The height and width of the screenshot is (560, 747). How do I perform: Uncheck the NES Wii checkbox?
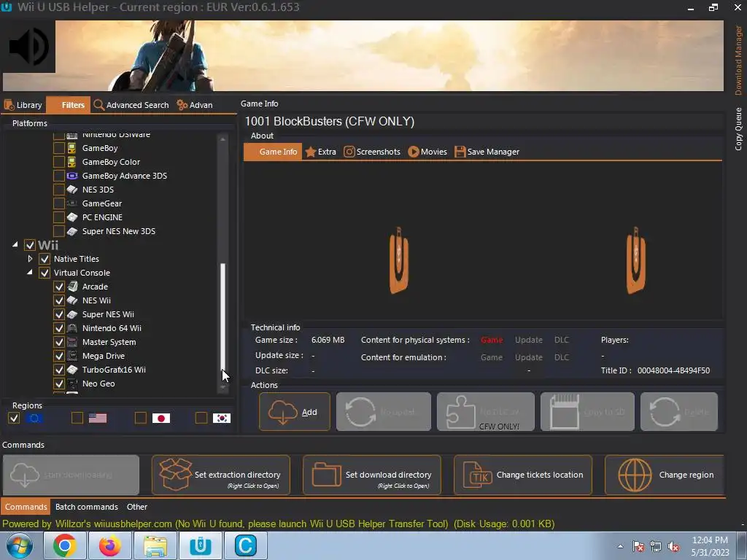pos(58,300)
